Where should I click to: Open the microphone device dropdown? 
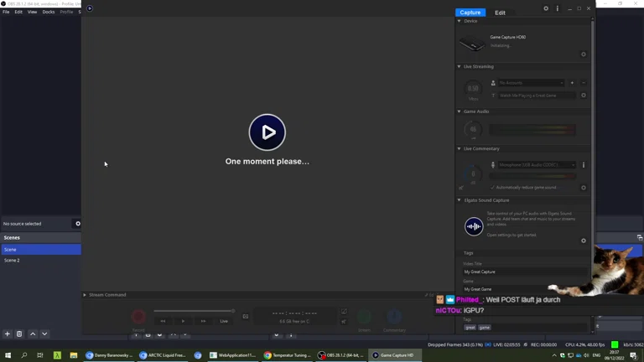pyautogui.click(x=537, y=165)
